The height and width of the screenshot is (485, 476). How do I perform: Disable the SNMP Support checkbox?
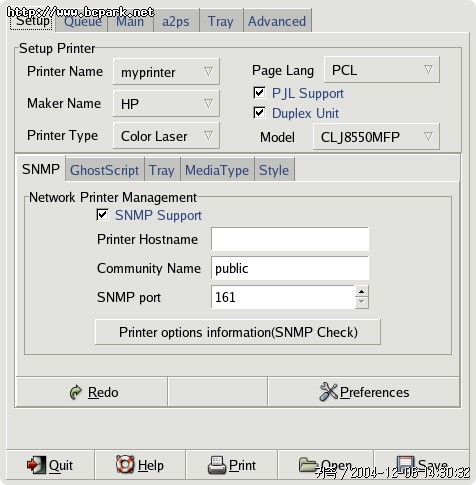[x=102, y=215]
